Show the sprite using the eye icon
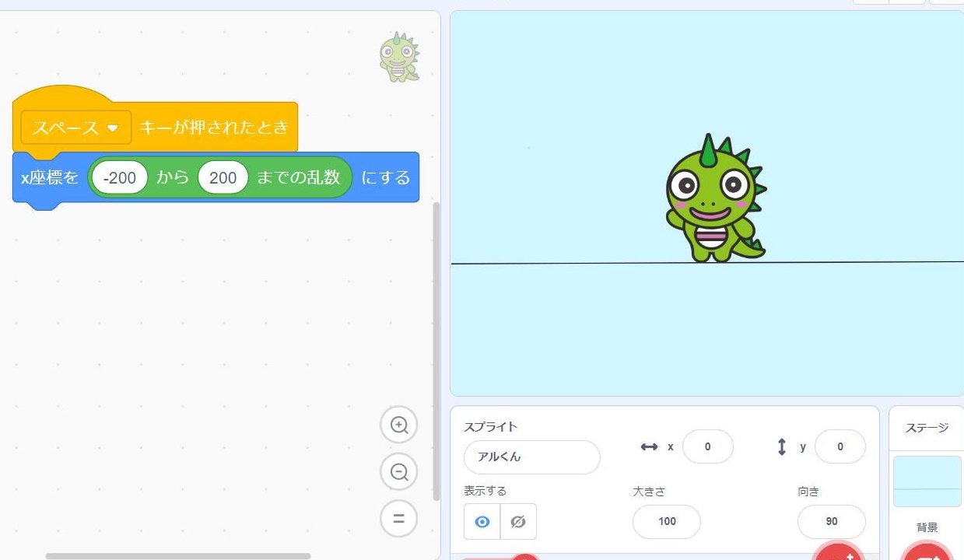Screen dimensions: 964x560 (x=482, y=522)
